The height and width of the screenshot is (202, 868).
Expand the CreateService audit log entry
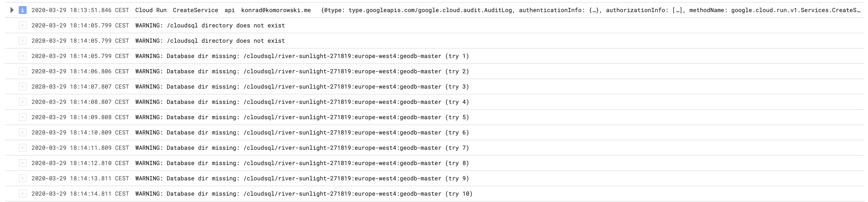pyautogui.click(x=12, y=10)
